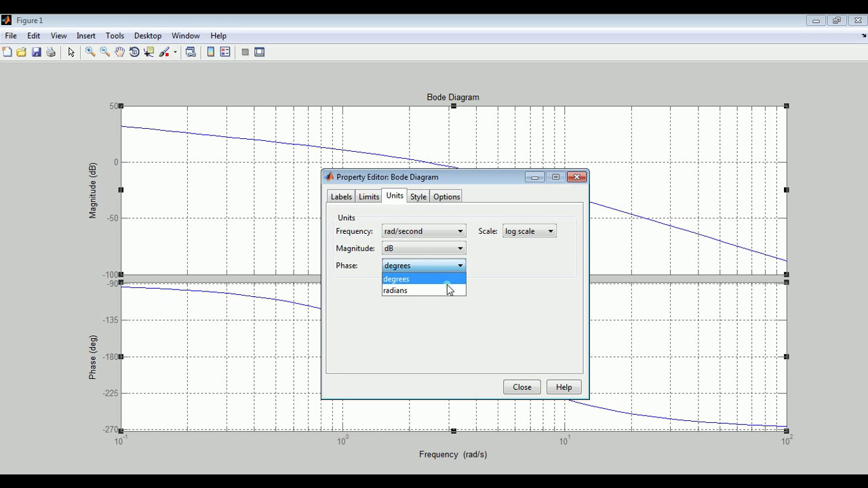Select the Pan hand tool
The width and height of the screenshot is (868, 488).
pyautogui.click(x=119, y=52)
